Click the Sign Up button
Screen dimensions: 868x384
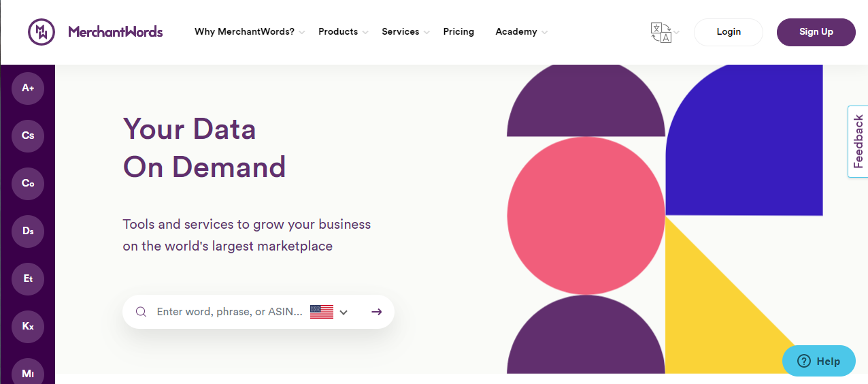[x=816, y=32]
